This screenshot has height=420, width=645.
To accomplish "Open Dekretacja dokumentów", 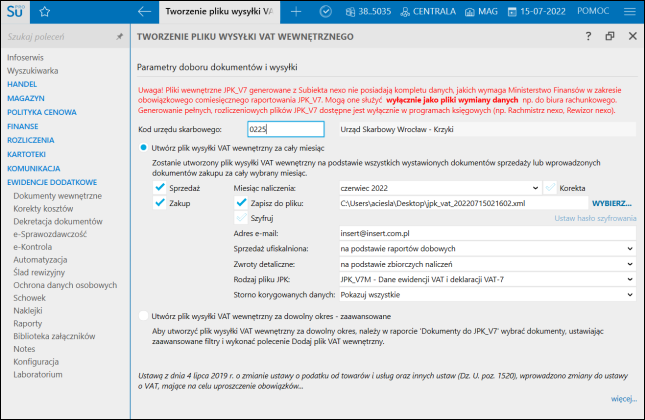I will point(58,221).
